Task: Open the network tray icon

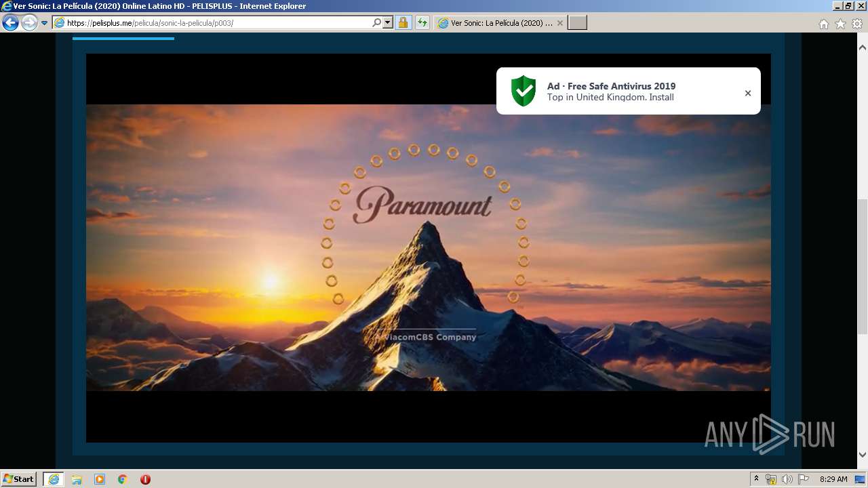Action: click(x=771, y=479)
